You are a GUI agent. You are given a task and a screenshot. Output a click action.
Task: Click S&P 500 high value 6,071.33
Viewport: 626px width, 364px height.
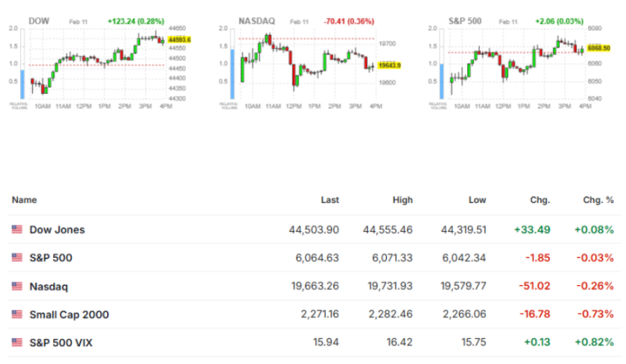[392, 258]
